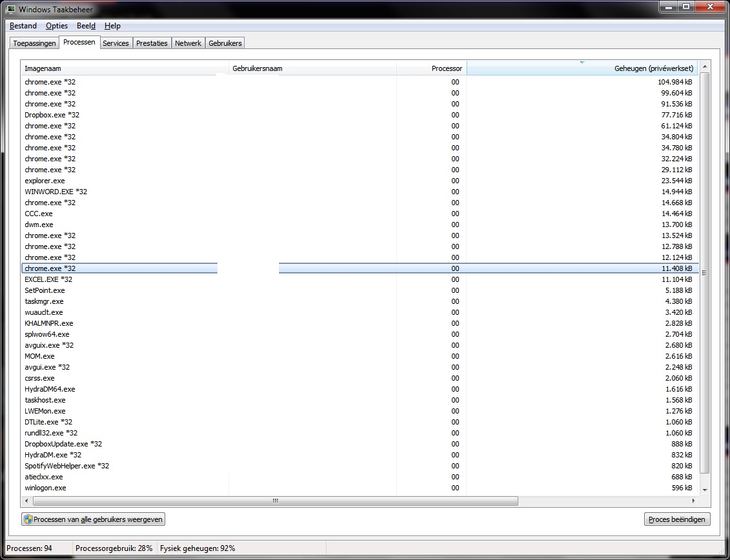This screenshot has width=730, height=560.
Task: Sort by the Imagenaam column header
Action: 125,68
